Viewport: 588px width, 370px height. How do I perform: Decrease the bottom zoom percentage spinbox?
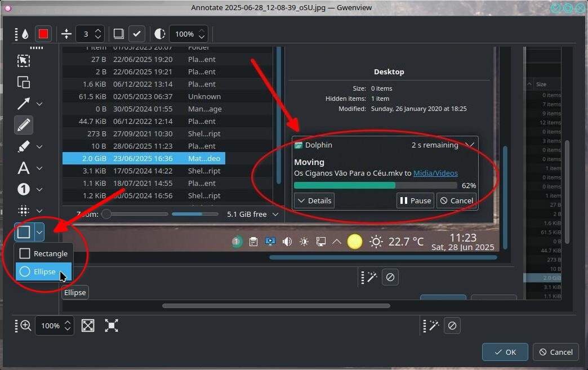pos(68,329)
